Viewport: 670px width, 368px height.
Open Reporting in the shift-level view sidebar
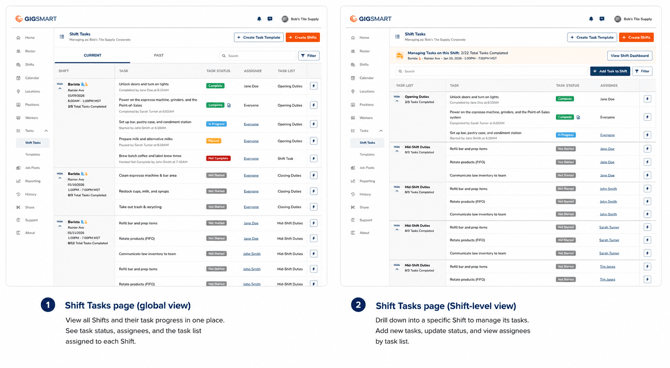click(363, 181)
